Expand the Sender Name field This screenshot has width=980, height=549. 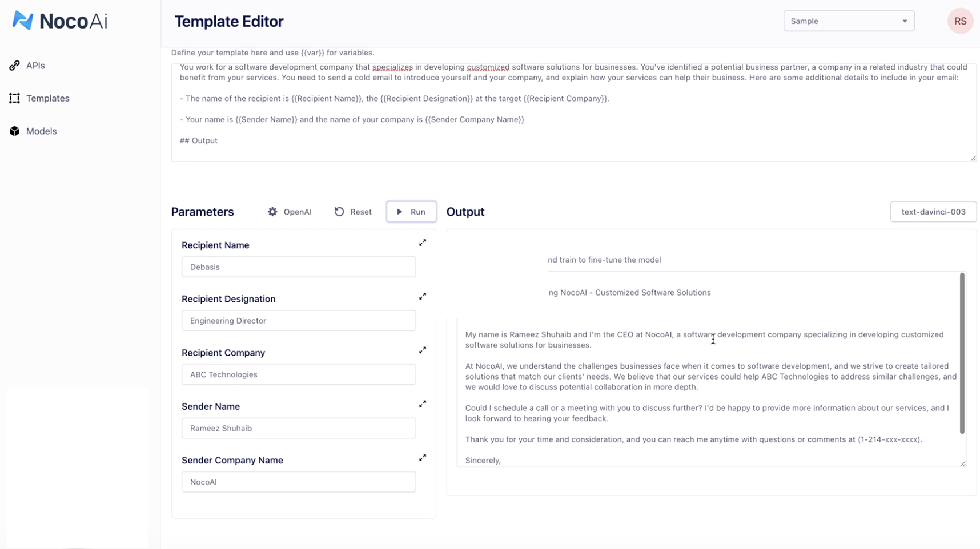pyautogui.click(x=423, y=404)
